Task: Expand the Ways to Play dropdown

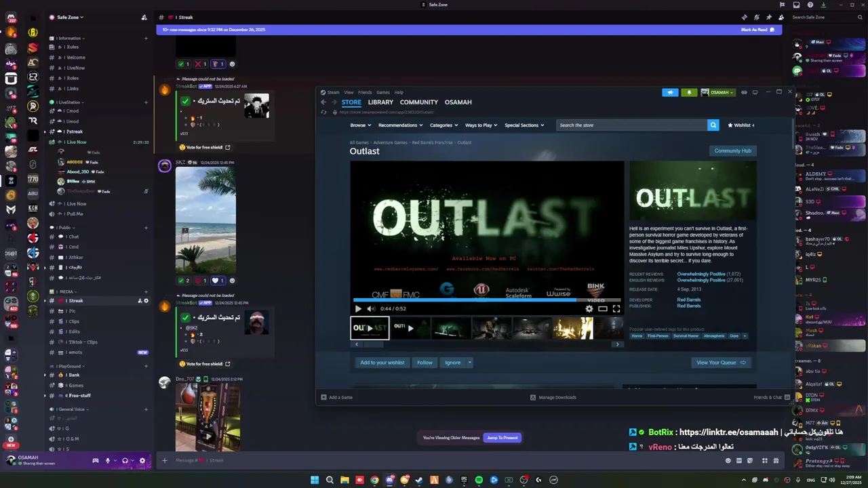Action: 481,125
